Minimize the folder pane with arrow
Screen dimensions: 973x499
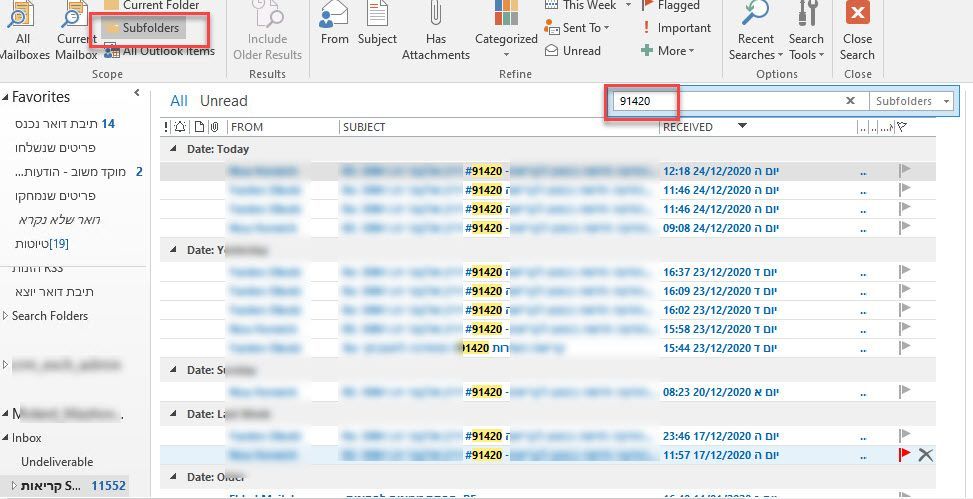137,93
